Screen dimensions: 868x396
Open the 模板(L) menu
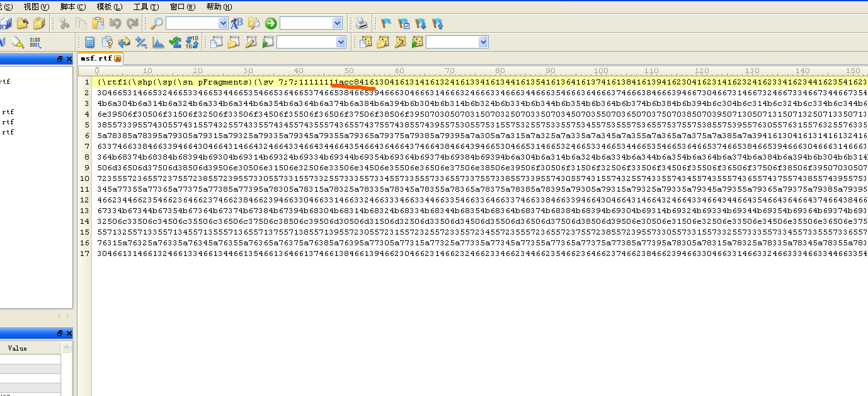point(109,7)
